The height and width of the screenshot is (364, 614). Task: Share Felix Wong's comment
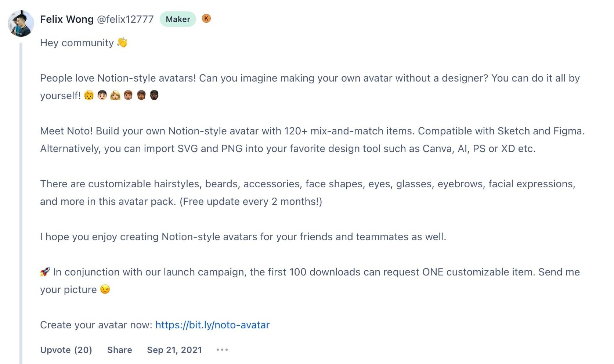pos(120,350)
